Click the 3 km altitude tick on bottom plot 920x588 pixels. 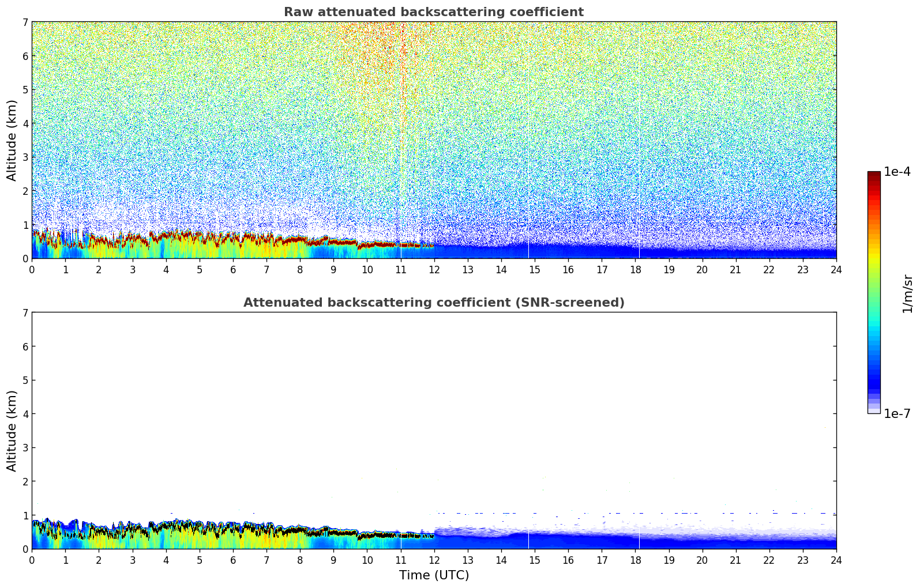pyautogui.click(x=25, y=448)
